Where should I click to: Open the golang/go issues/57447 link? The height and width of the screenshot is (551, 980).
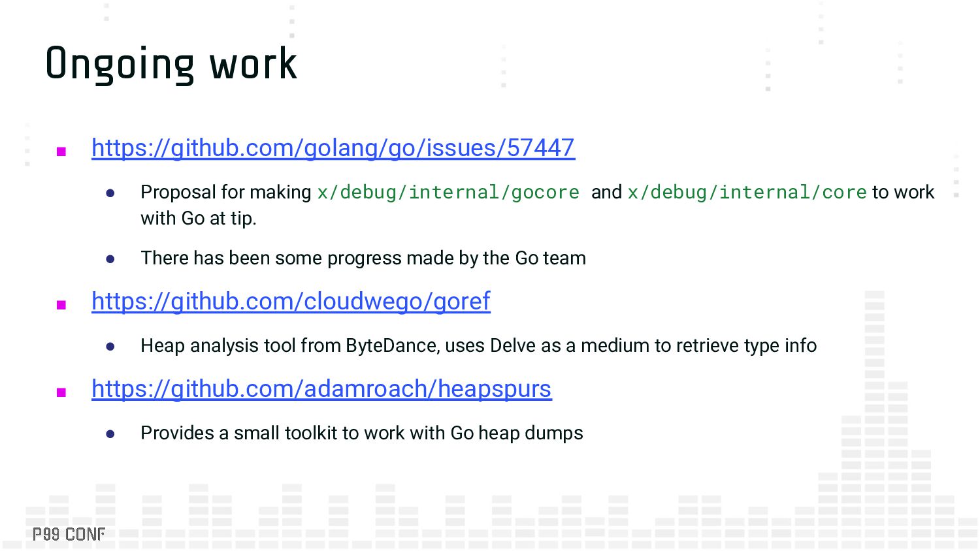pyautogui.click(x=333, y=148)
